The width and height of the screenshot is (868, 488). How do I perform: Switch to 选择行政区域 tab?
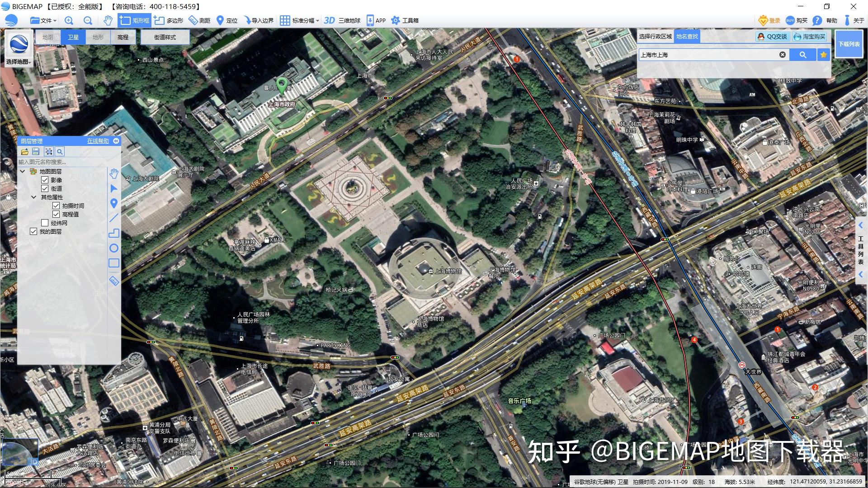(656, 37)
